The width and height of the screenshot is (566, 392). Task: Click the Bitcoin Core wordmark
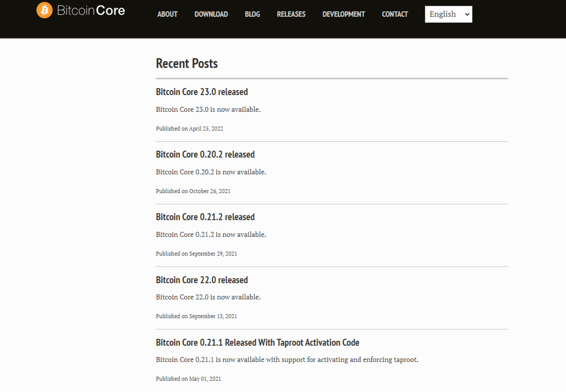[x=91, y=10]
